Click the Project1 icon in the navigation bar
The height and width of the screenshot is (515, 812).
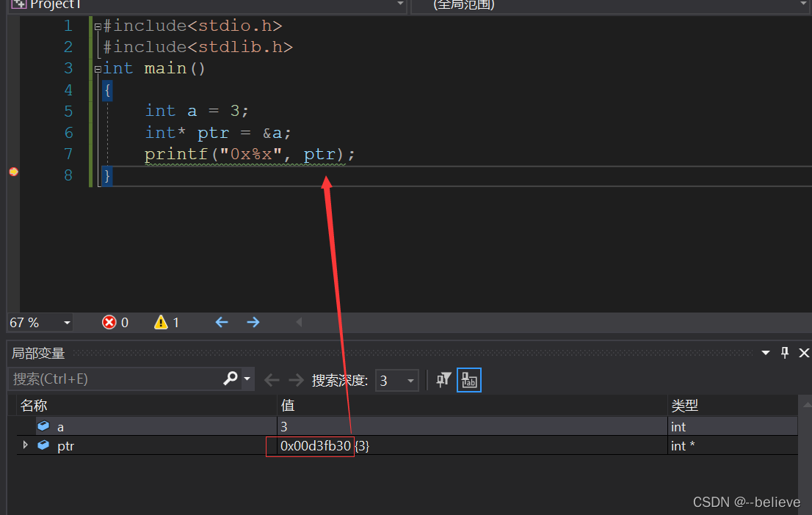pyautogui.click(x=18, y=4)
